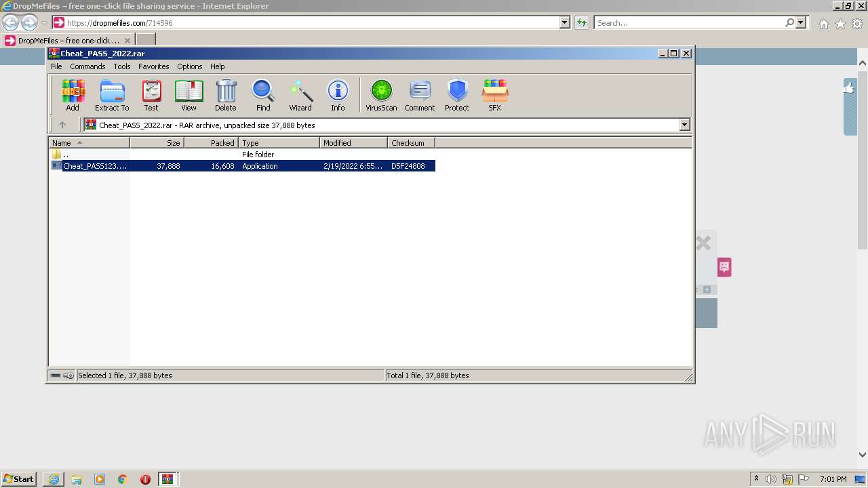Show archive Info
Image resolution: width=868 pixels, height=488 pixels.
point(338,95)
